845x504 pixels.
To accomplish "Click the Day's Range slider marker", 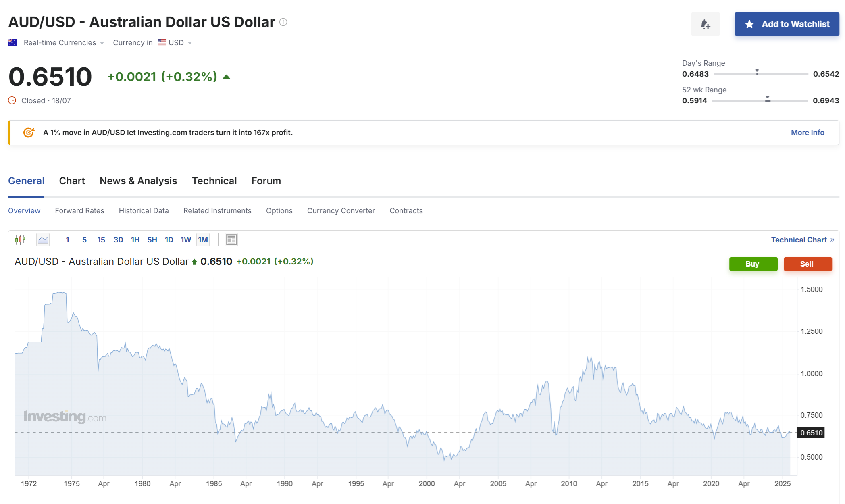I will 757,72.
